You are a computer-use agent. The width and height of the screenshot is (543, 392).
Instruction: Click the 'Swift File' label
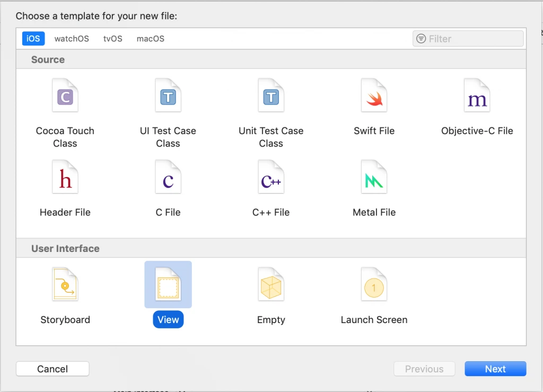coord(374,131)
